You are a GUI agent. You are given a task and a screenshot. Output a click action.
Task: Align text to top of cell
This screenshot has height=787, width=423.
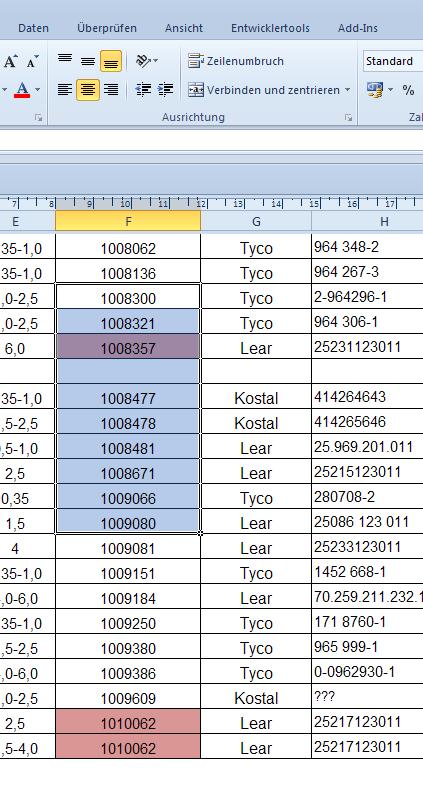click(65, 61)
